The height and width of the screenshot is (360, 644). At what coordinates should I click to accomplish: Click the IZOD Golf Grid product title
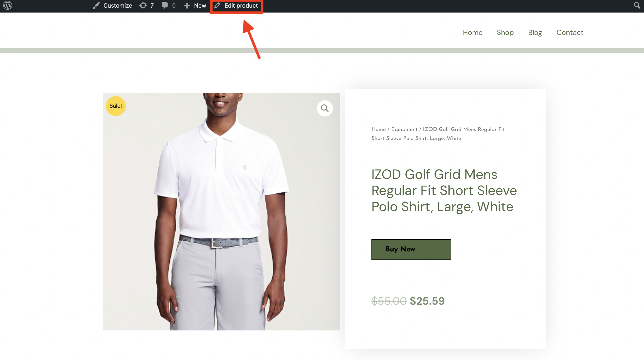(x=444, y=190)
